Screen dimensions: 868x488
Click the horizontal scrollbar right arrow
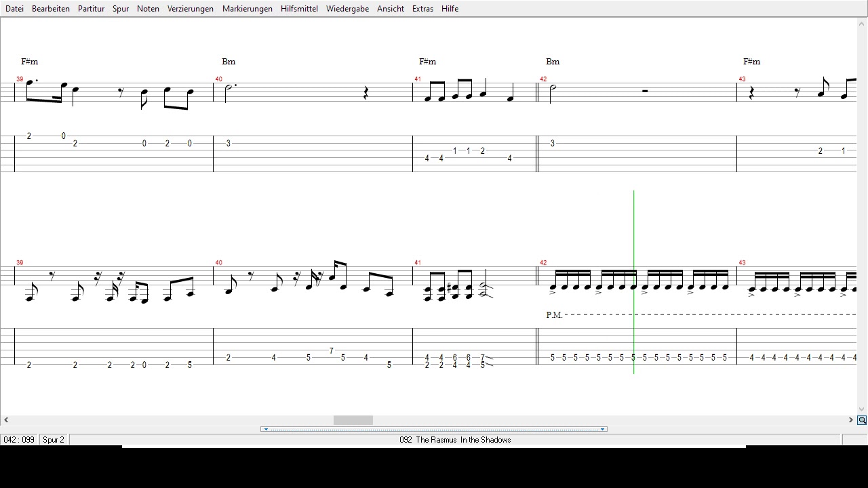[x=851, y=420]
